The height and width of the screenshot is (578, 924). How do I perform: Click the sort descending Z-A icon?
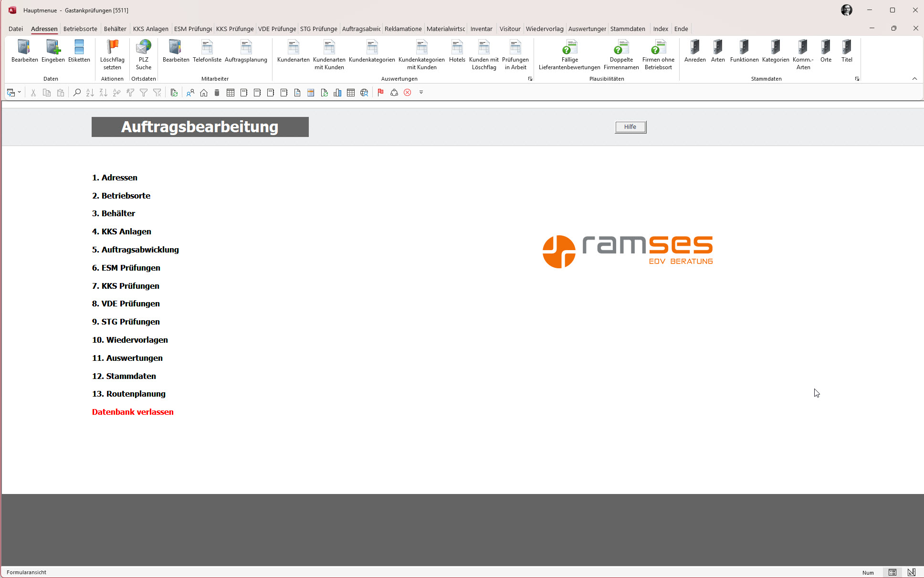coord(104,93)
